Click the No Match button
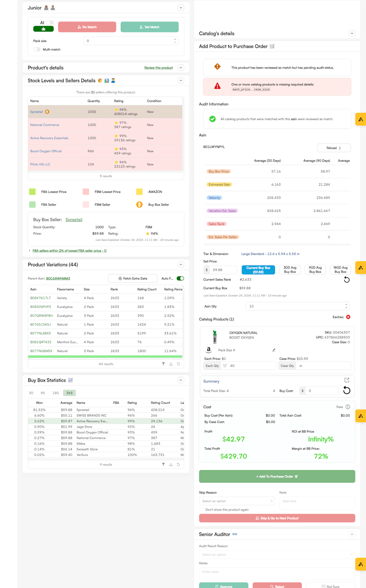Image resolution: width=366 pixels, height=588 pixels. (87, 27)
